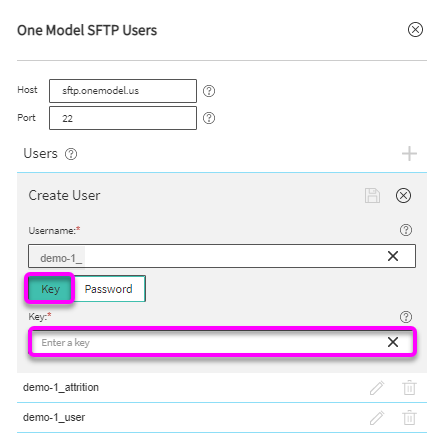
Task: Open help icon for Username field
Action: [406, 230]
